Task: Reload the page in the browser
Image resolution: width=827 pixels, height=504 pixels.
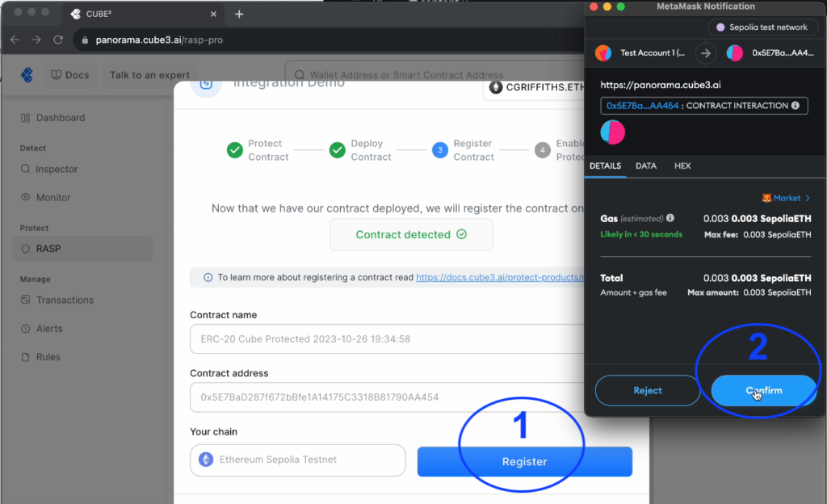Action: [58, 40]
